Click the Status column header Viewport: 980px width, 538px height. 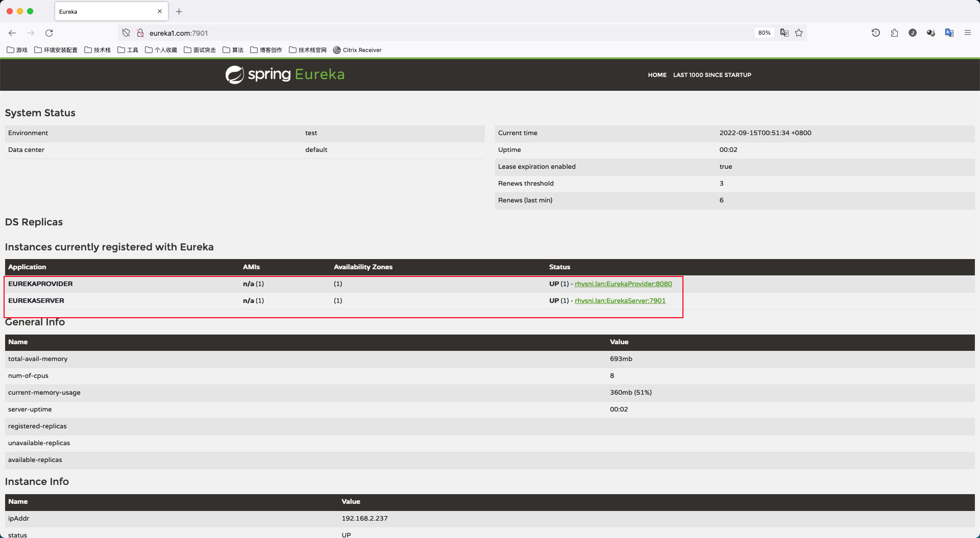559,267
